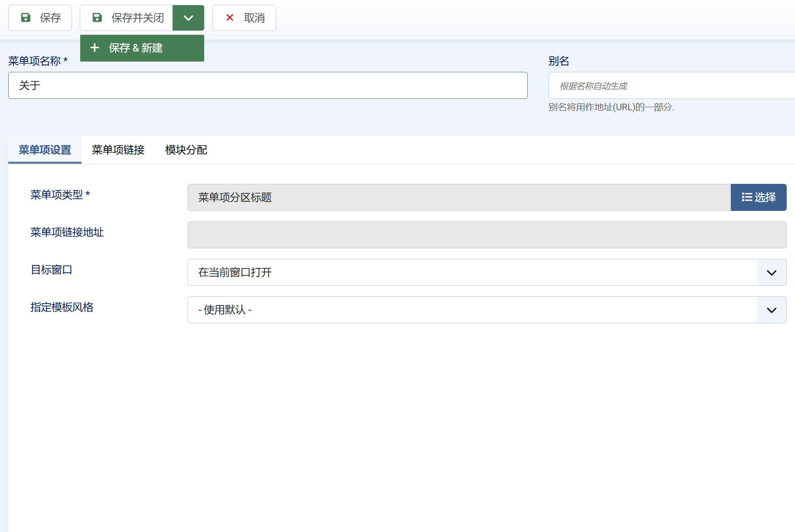Screen dimensions: 795x532
Task: Click the plus icon for 保存 & 新建
Action: point(95,48)
